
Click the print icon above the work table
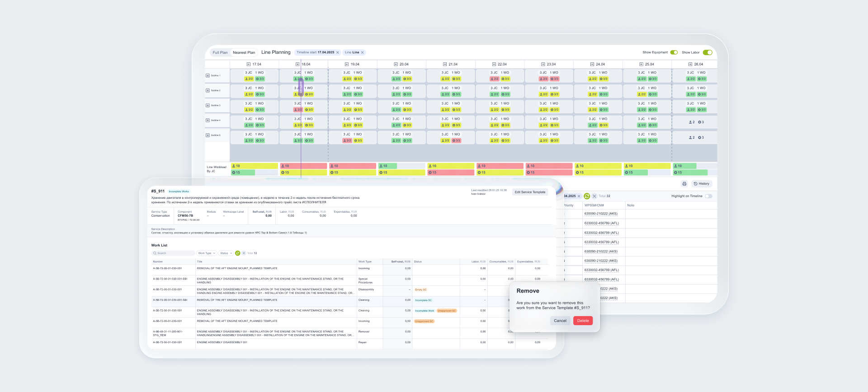pyautogui.click(x=684, y=184)
